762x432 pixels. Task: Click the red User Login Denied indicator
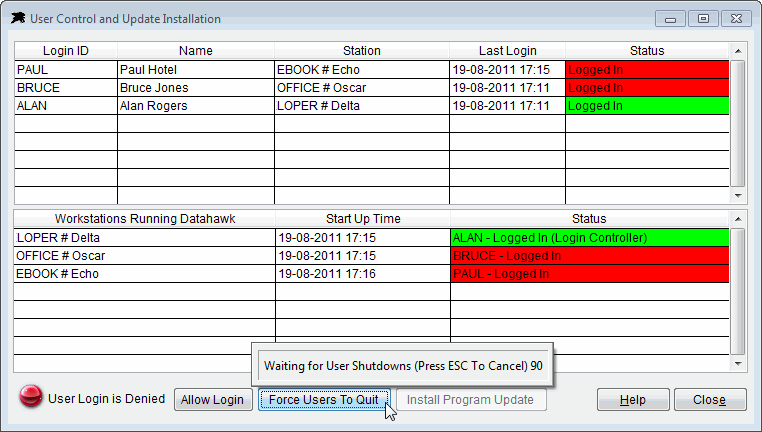click(31, 397)
